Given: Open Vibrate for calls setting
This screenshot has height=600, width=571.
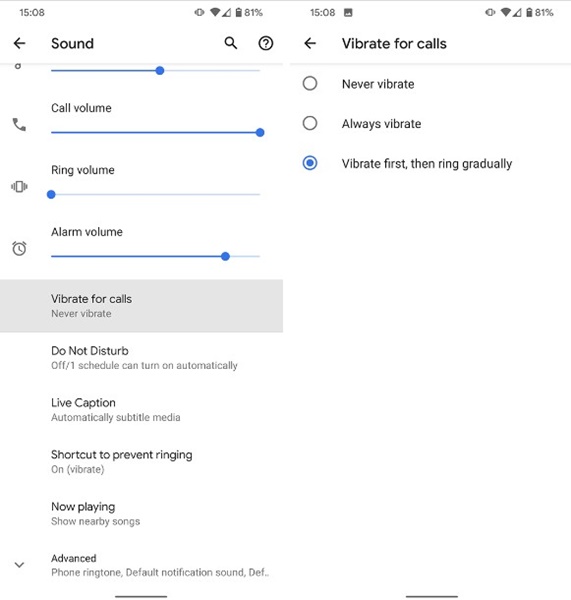Looking at the screenshot, I should tap(142, 306).
